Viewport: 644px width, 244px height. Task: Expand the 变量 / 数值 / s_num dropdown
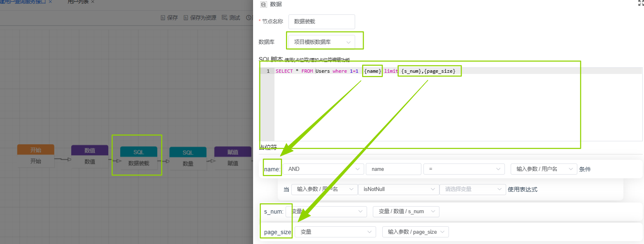[x=406, y=212]
